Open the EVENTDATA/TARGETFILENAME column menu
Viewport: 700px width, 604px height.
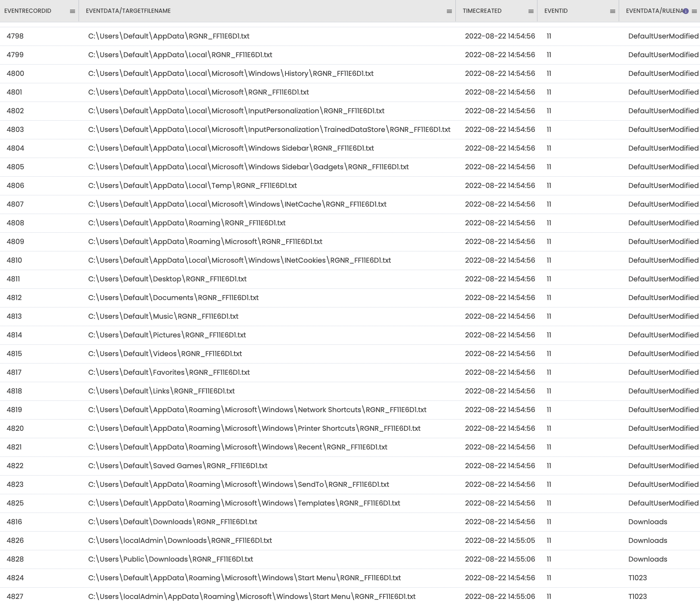[x=449, y=11]
